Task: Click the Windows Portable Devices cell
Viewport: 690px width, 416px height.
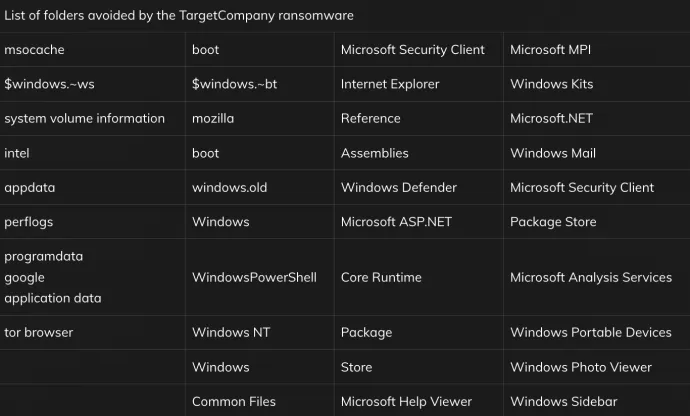Action: [591, 332]
